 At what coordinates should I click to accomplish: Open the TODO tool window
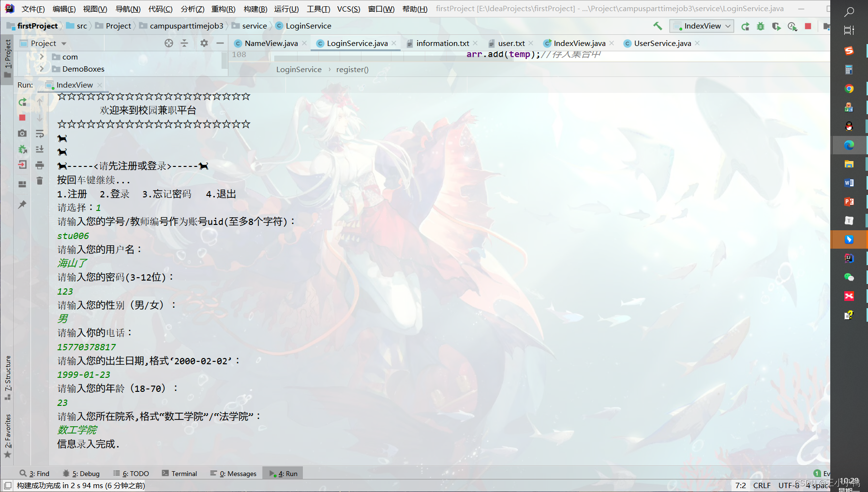131,474
